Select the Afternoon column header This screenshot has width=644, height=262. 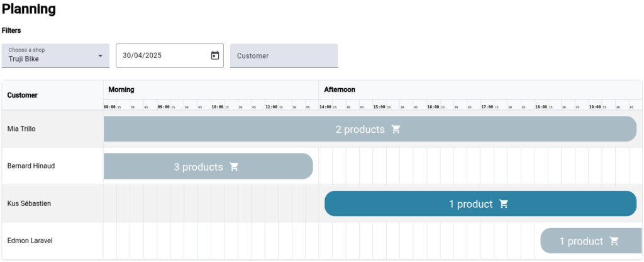tap(340, 89)
